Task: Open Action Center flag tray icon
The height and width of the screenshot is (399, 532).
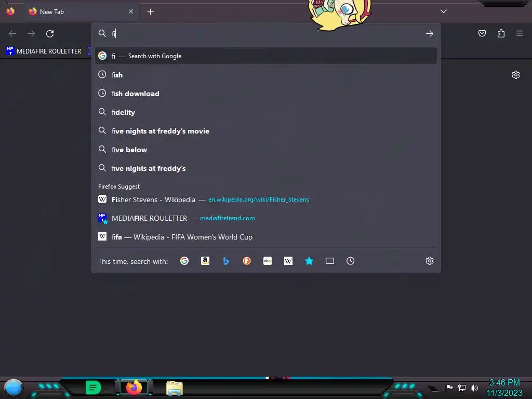Action: tap(449, 388)
